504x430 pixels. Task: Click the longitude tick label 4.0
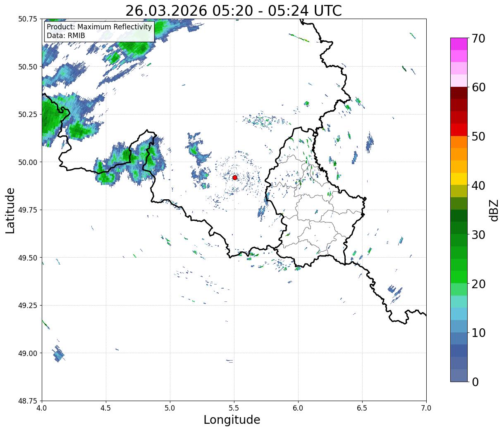42,408
